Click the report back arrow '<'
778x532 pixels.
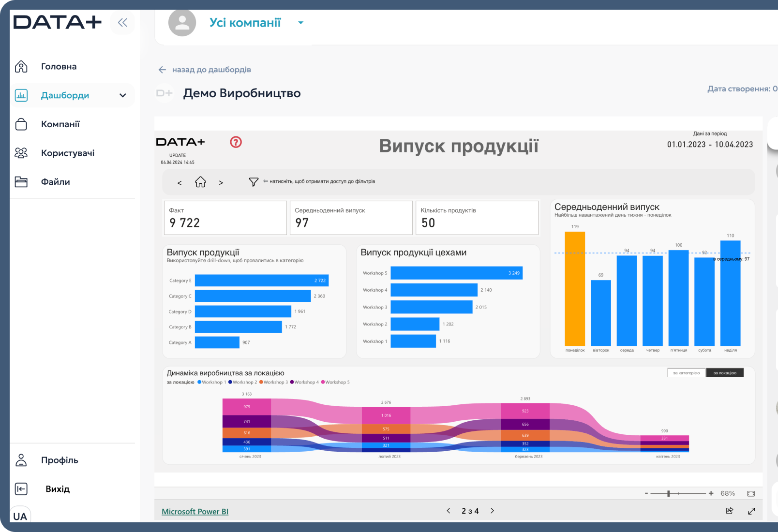point(180,183)
